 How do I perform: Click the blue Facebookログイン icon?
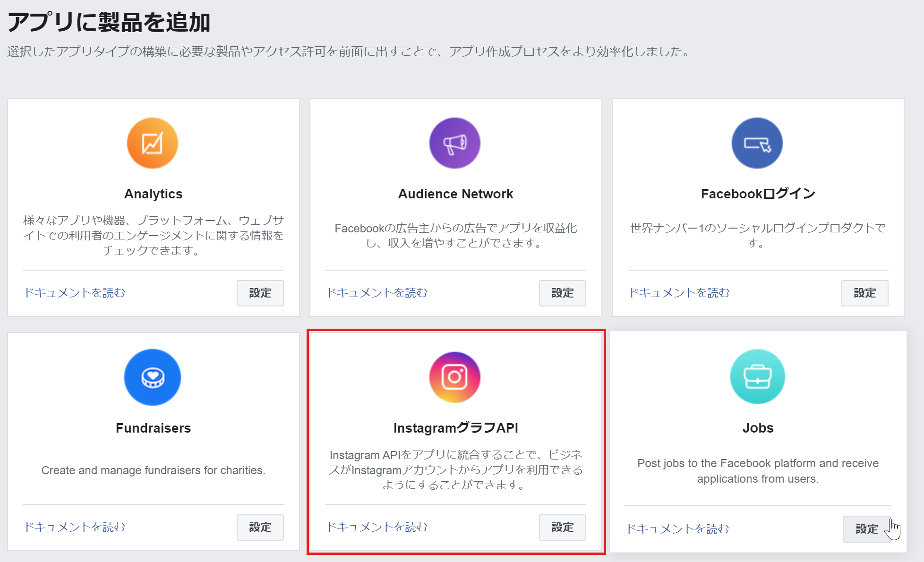pyautogui.click(x=757, y=143)
